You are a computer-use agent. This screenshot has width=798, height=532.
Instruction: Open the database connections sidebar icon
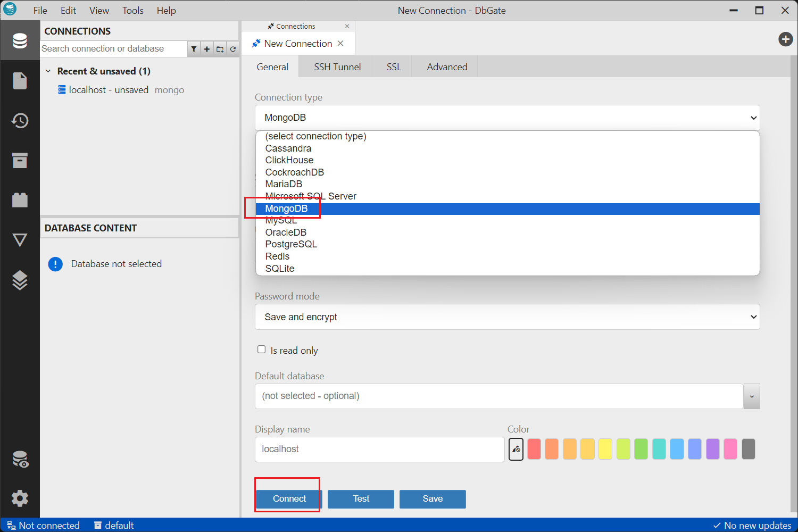pos(20,41)
